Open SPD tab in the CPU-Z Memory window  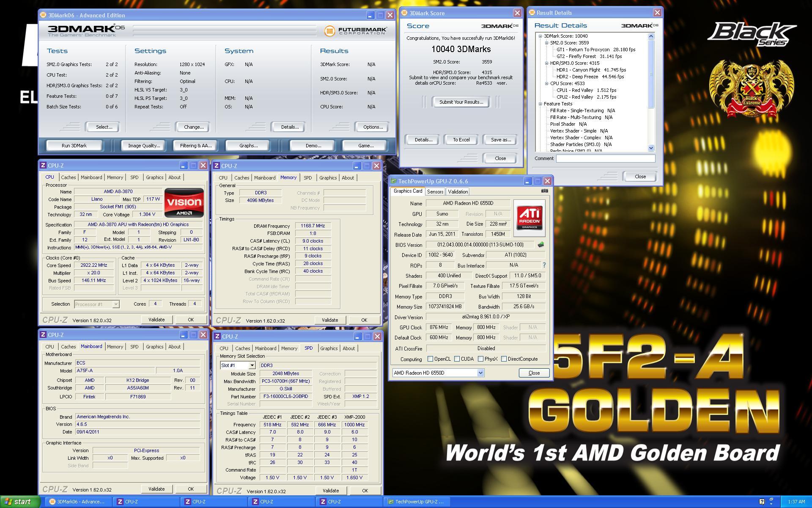[307, 178]
